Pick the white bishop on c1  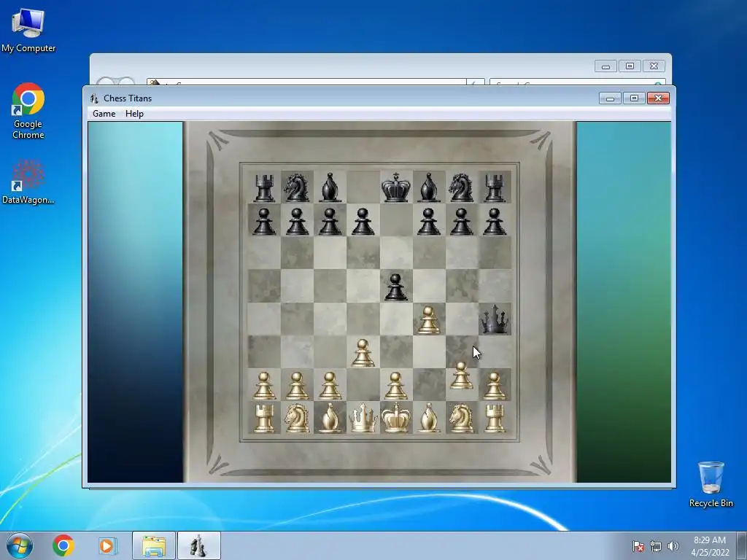pos(330,418)
